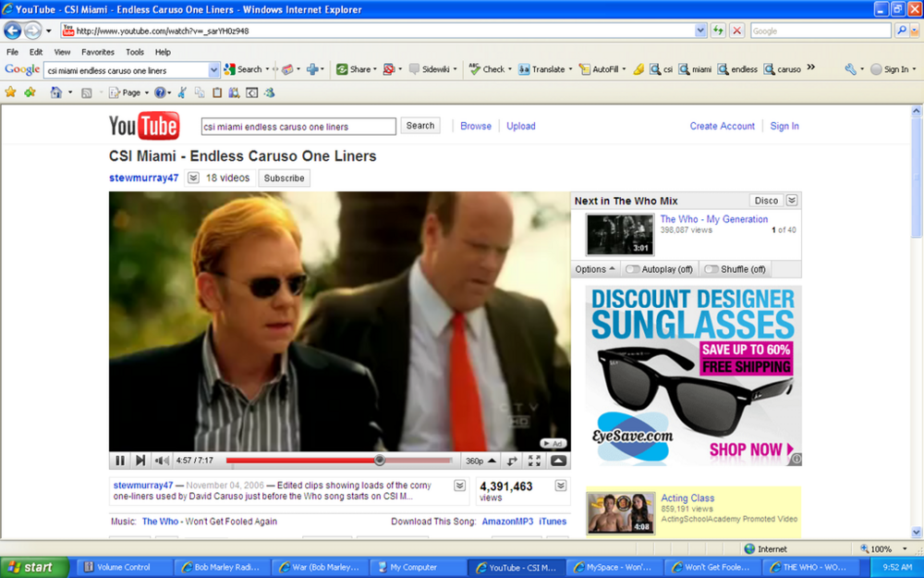
Task: Open the Favorites menu
Action: 97,52
